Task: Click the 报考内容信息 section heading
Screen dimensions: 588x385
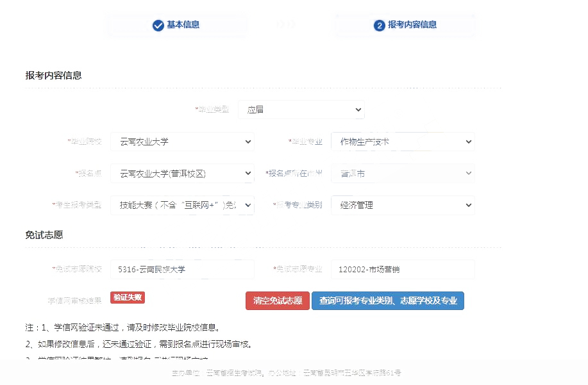Action: 53,76
